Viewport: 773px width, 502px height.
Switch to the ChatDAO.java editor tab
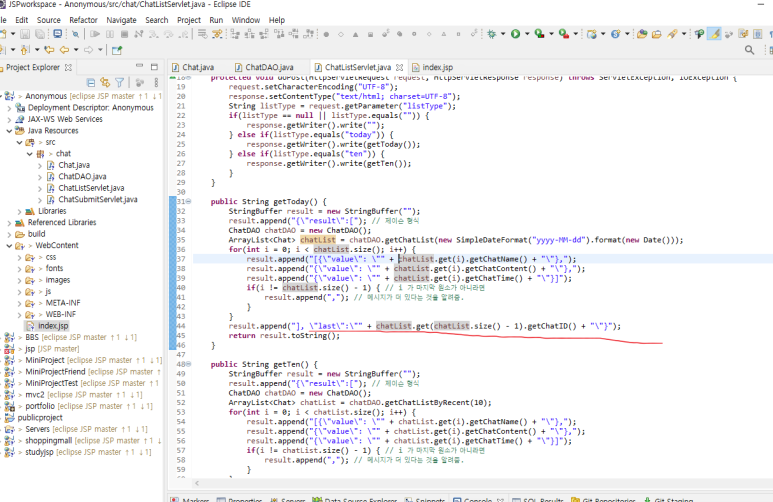[264, 68]
